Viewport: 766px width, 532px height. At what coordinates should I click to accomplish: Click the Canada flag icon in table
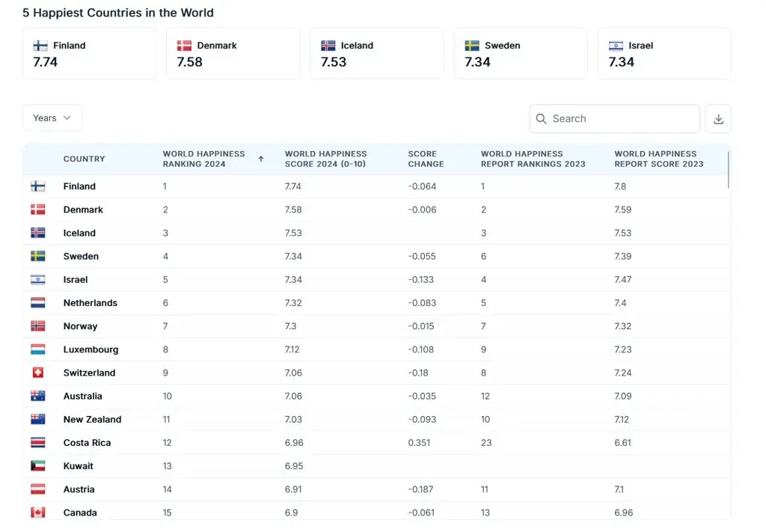[38, 513]
